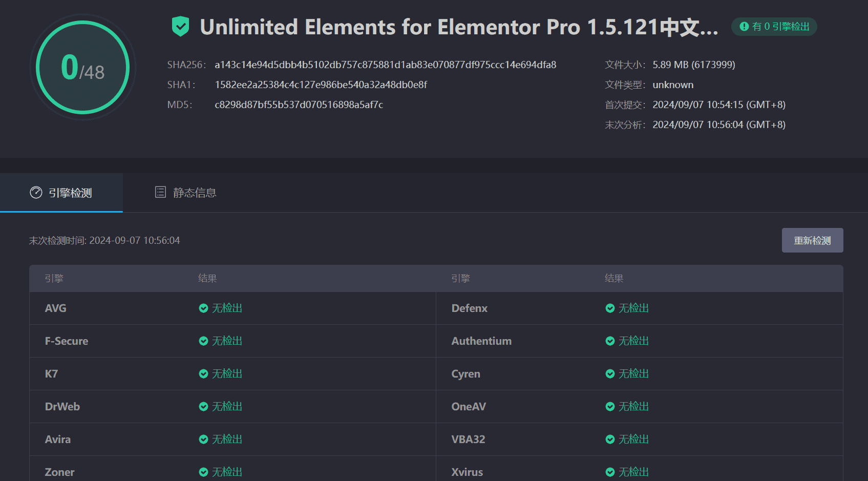Click the green check icon in F-Secure row

point(203,341)
